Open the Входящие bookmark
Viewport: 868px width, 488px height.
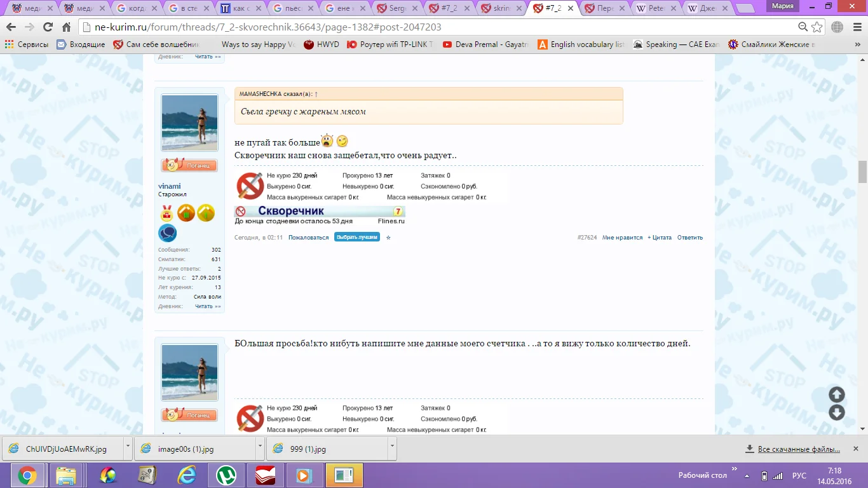(81, 44)
